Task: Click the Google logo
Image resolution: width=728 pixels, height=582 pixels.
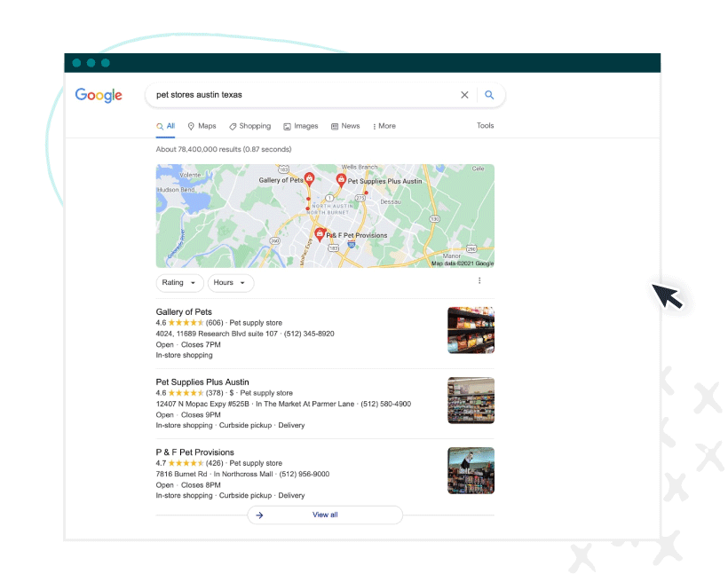Action: [99, 95]
